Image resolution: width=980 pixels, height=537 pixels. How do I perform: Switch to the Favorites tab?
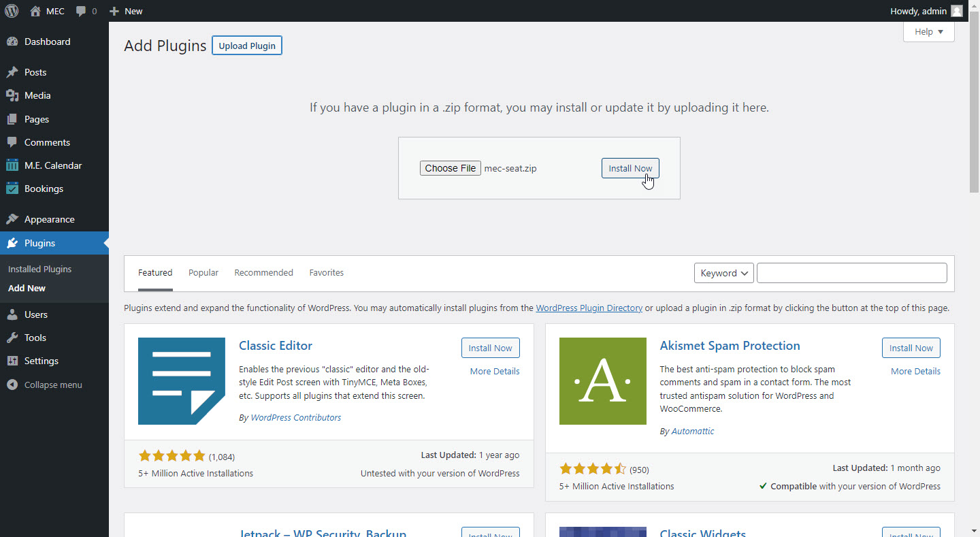[x=327, y=272]
